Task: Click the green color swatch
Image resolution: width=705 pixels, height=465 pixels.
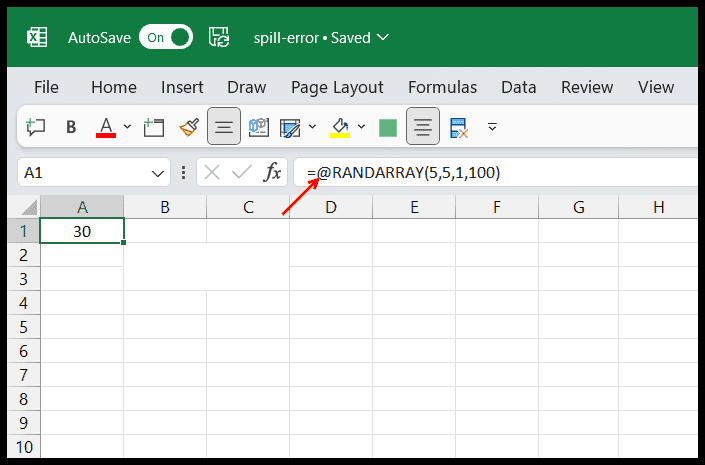Action: [388, 128]
